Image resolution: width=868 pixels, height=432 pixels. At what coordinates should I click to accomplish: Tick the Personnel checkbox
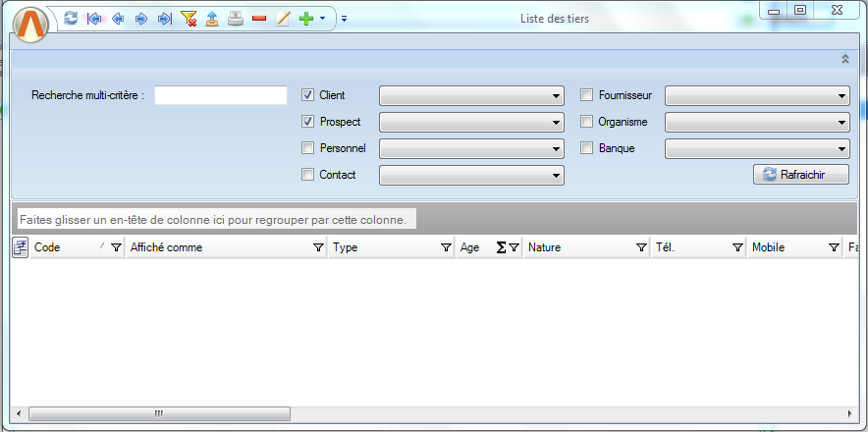pyautogui.click(x=308, y=148)
